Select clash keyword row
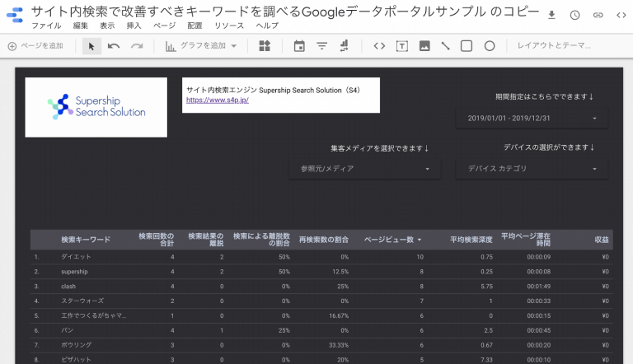 [321, 287]
